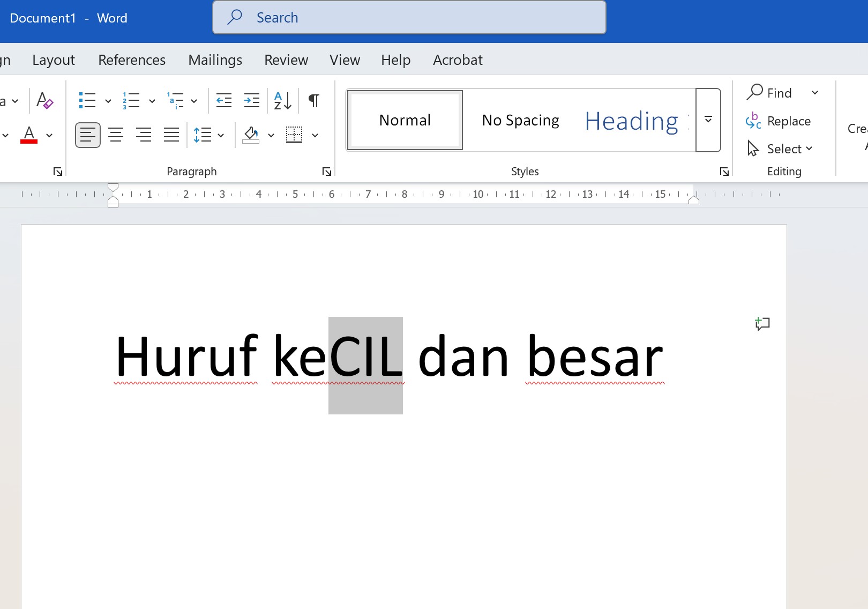Select the Numbering list icon
The height and width of the screenshot is (609, 868).
pos(131,100)
